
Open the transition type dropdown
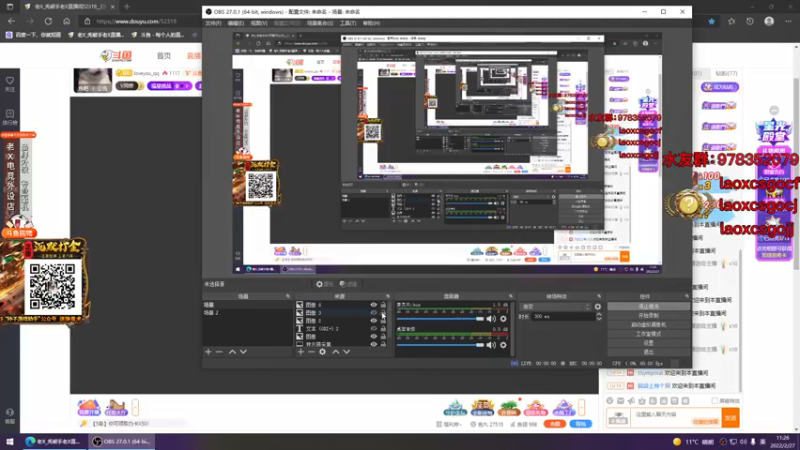click(556, 307)
